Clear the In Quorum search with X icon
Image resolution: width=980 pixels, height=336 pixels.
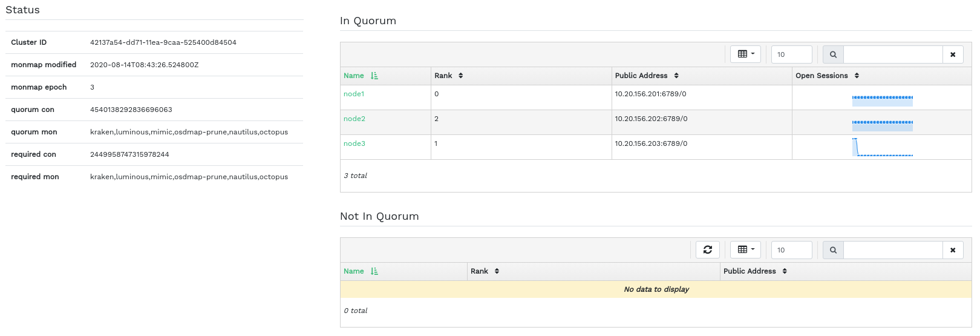point(953,54)
